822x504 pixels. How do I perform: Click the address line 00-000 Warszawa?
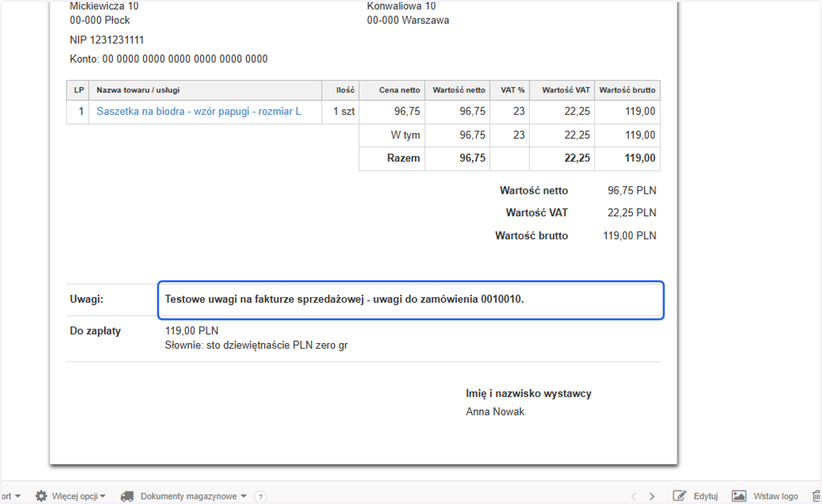[408, 20]
